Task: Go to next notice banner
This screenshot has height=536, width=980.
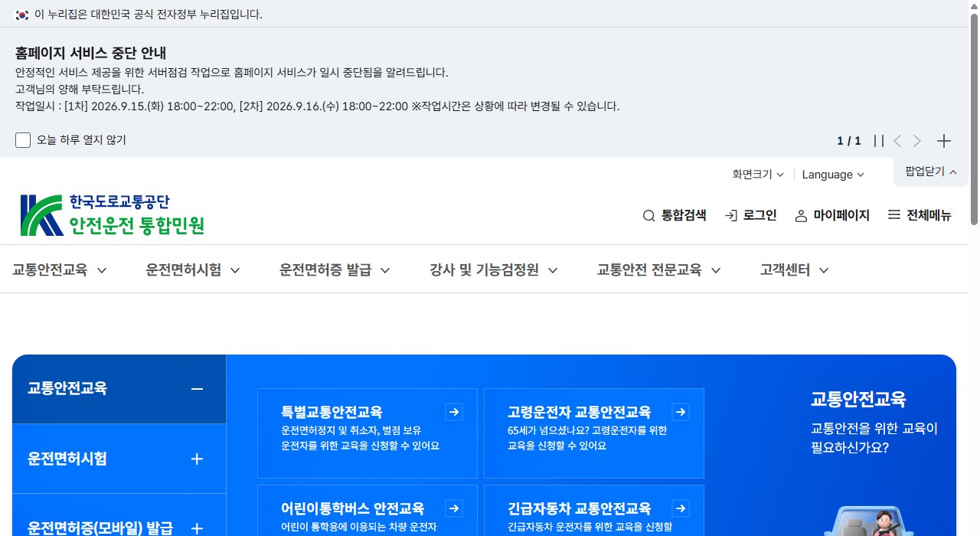Action: click(x=917, y=141)
